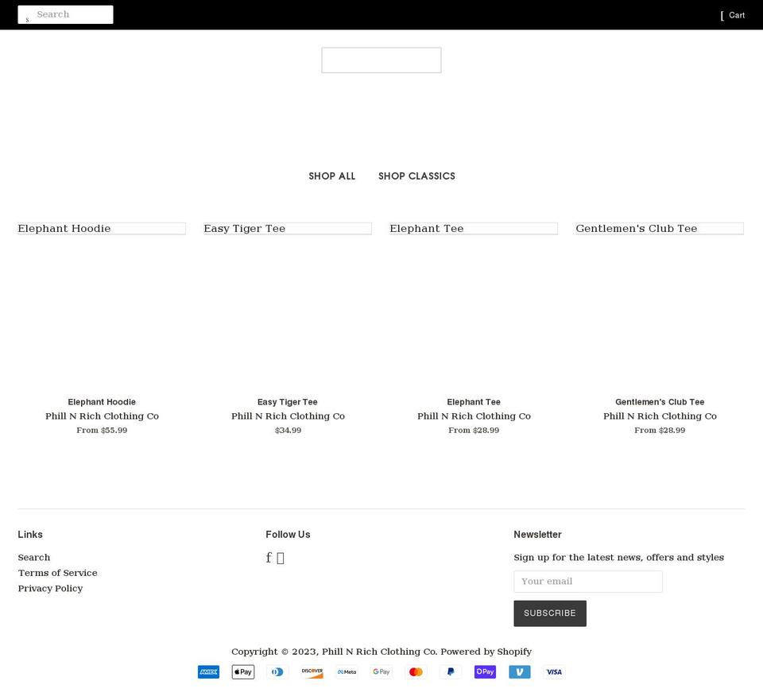This screenshot has height=700, width=763.
Task: Click the Links heading in the footer
Action: tap(30, 535)
